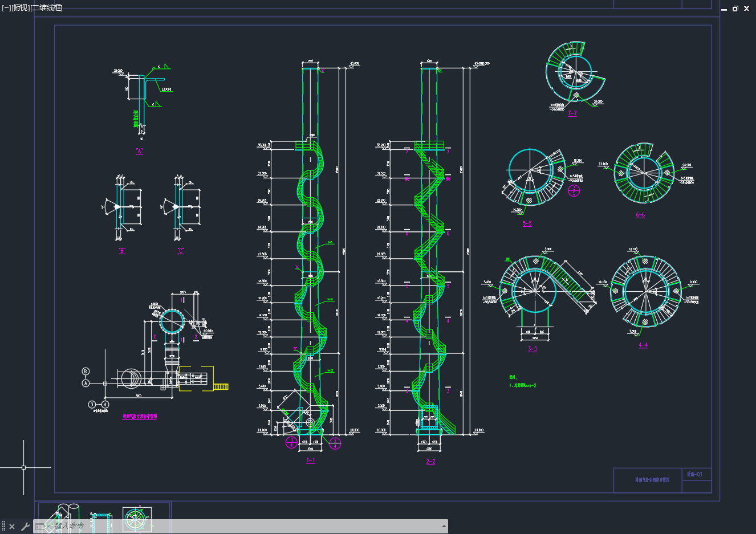Select the section label 7-7
Viewport: 756px width, 534px height.
click(572, 113)
